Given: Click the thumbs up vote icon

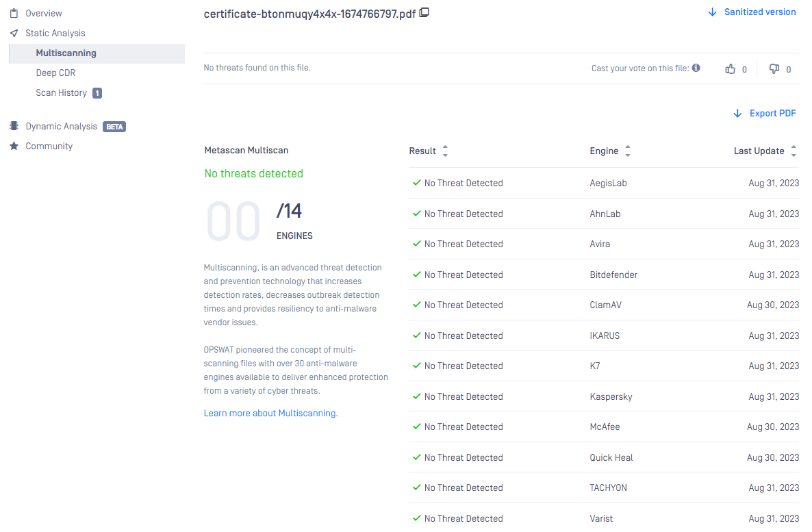Looking at the screenshot, I should tap(730, 69).
